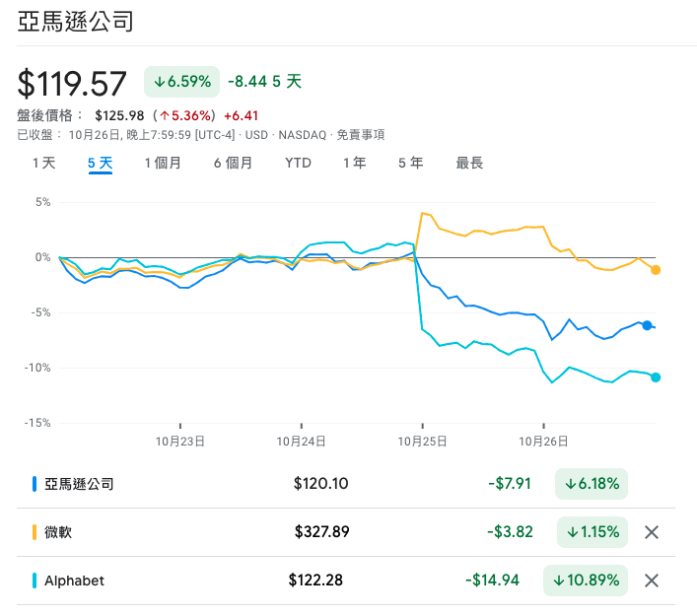This screenshot has width=697, height=616.
Task: Click the 亞馬遜公司 page title
Action: pyautogui.click(x=76, y=22)
